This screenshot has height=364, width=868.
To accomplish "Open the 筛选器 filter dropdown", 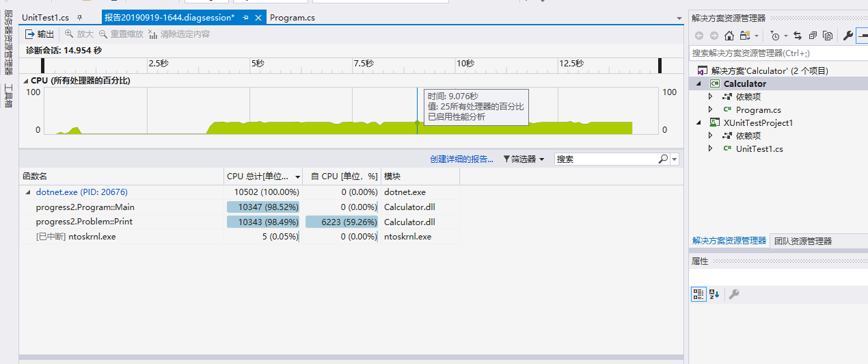I will tap(524, 159).
